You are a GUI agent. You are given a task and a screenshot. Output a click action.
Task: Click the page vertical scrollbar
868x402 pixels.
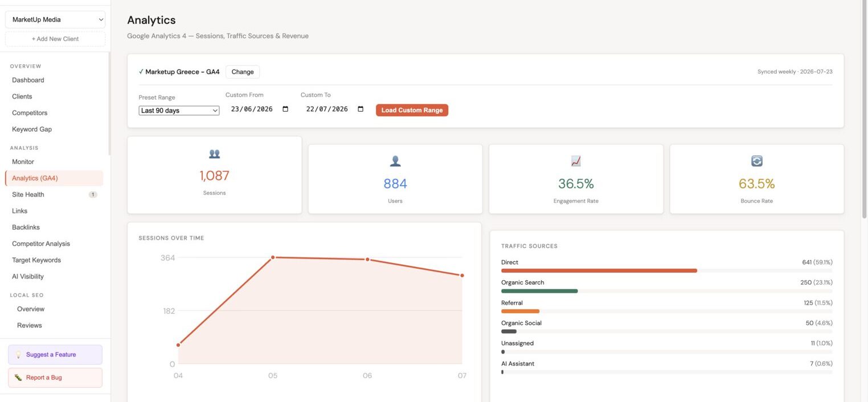(x=865, y=109)
